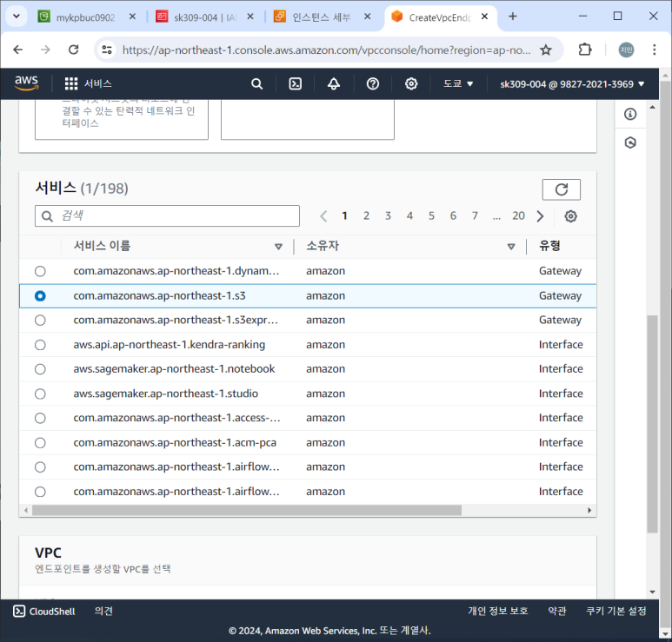Image resolution: width=672 pixels, height=642 pixels.
Task: Bookmark this page with star icon
Action: pos(546,50)
